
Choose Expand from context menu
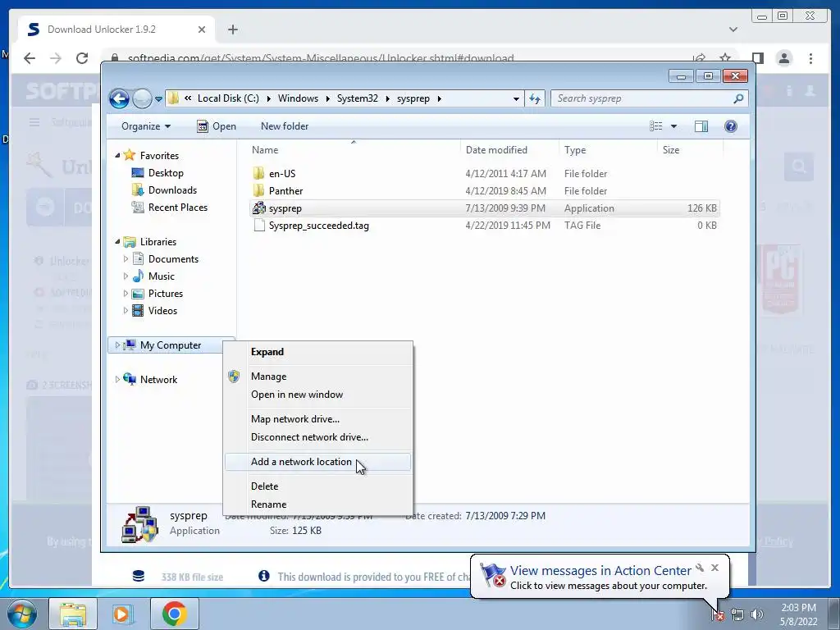tap(318, 352)
